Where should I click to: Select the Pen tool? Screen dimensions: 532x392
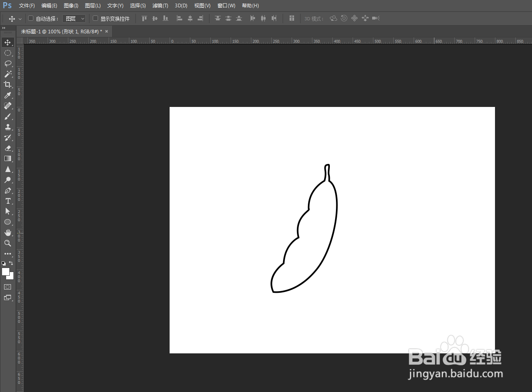tap(8, 190)
